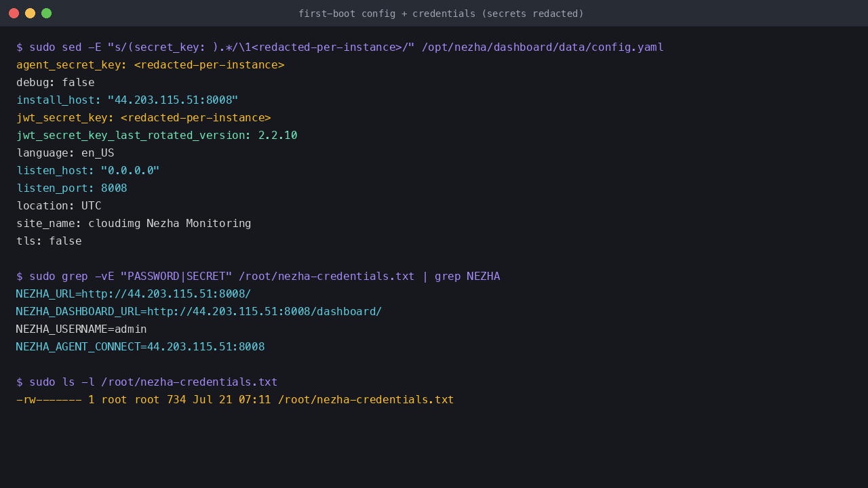Click the 'tls: false' line
868x488 pixels.
pyautogui.click(x=49, y=241)
